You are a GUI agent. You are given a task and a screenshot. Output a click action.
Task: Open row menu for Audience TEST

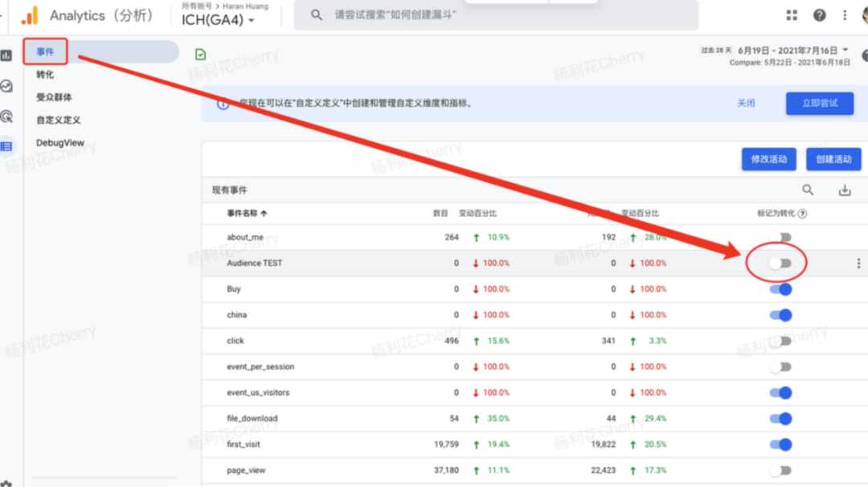click(858, 264)
